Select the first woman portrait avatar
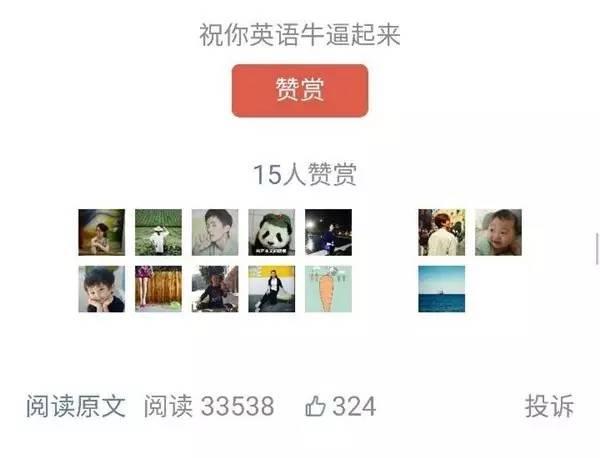The height and width of the screenshot is (458, 600). [x=102, y=232]
